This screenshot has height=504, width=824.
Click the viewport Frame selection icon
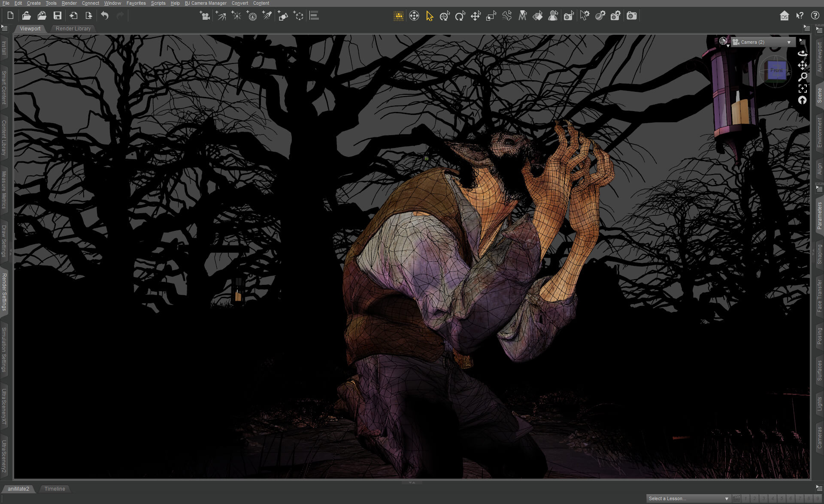(803, 88)
